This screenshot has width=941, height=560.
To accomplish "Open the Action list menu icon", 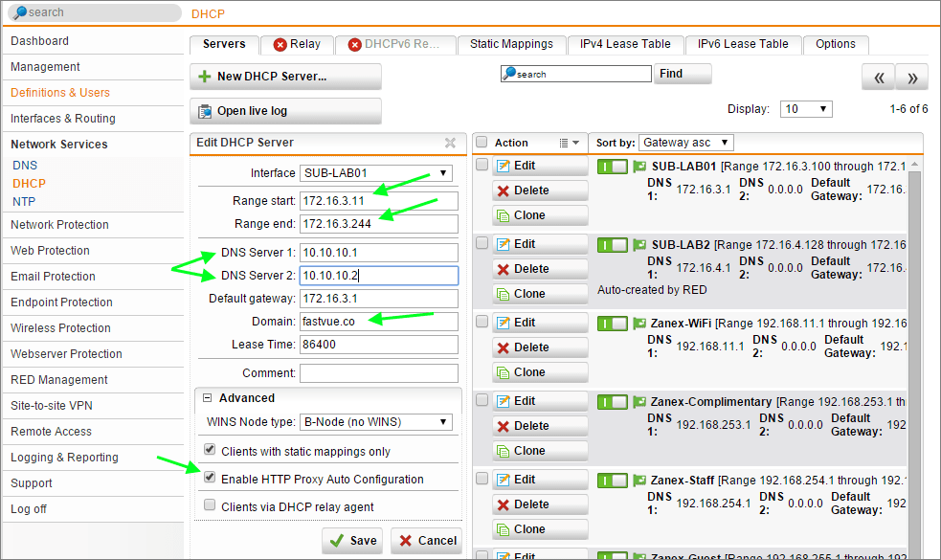I will coord(569,143).
